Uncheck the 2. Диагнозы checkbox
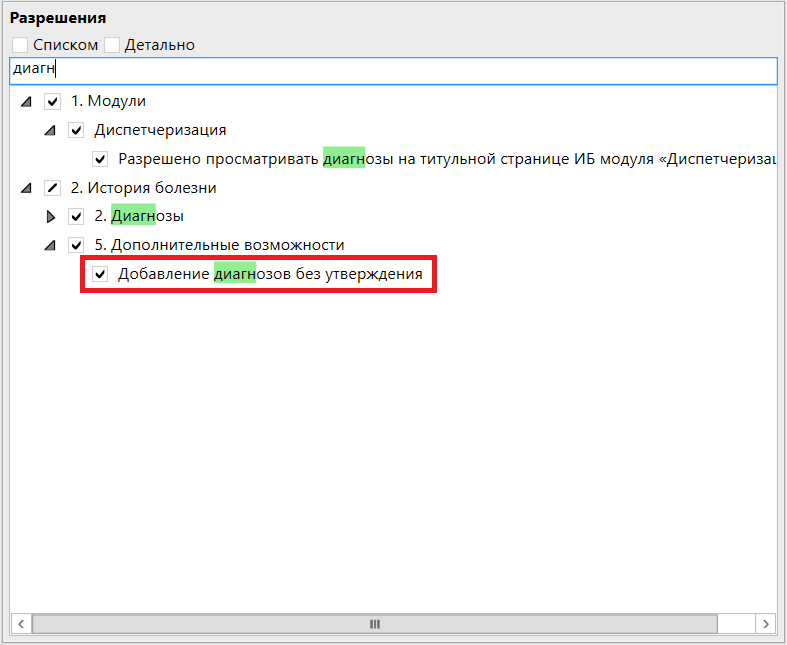Screen dimensions: 787x645 (76, 217)
